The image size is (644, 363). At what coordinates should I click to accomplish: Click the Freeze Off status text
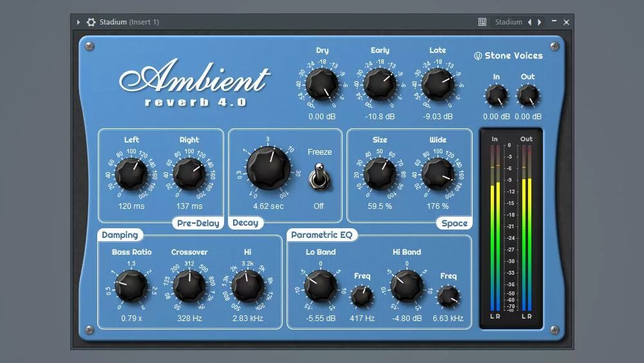(319, 206)
